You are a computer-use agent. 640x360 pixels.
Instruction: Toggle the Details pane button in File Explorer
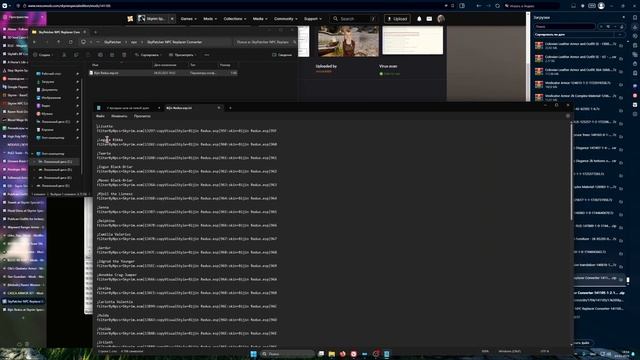point(282,55)
